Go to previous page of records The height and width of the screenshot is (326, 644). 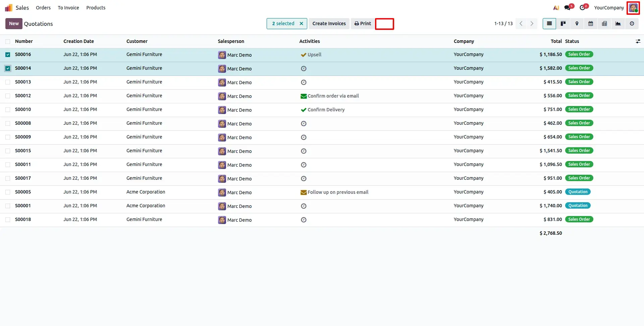[521, 23]
